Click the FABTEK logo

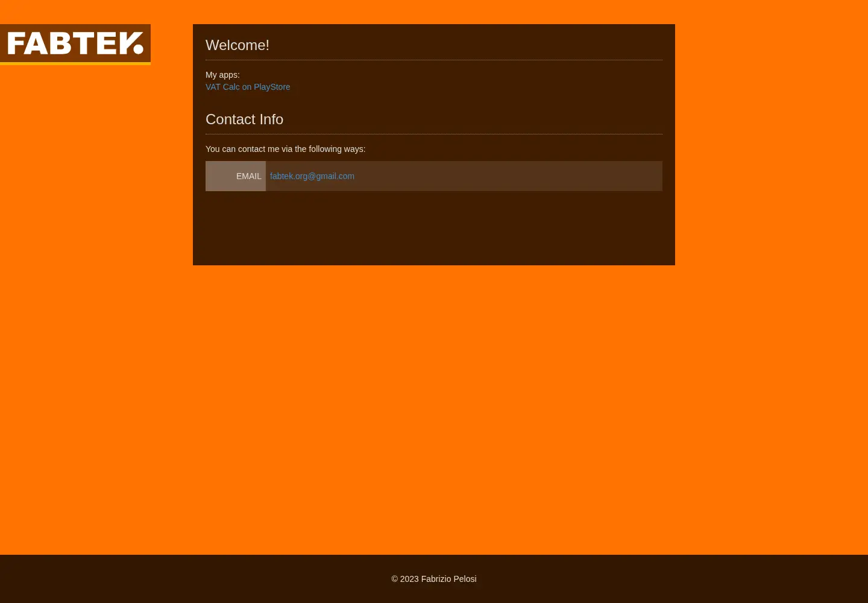(x=75, y=44)
